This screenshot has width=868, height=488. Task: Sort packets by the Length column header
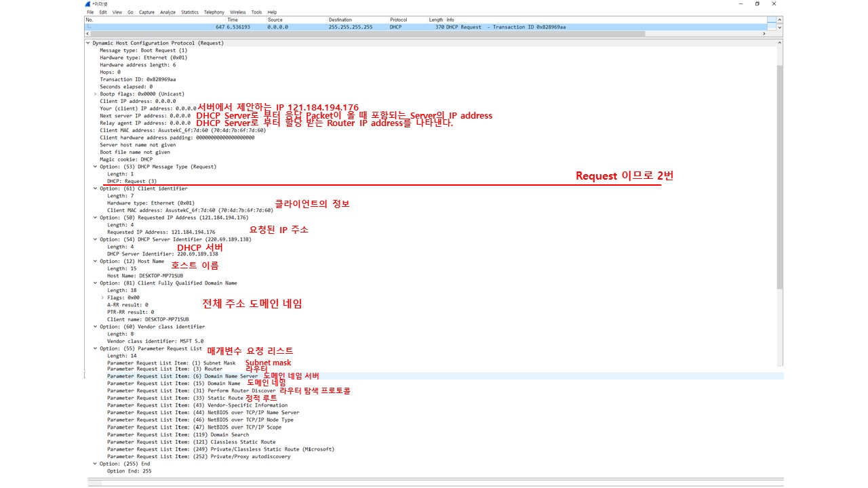pyautogui.click(x=436, y=20)
